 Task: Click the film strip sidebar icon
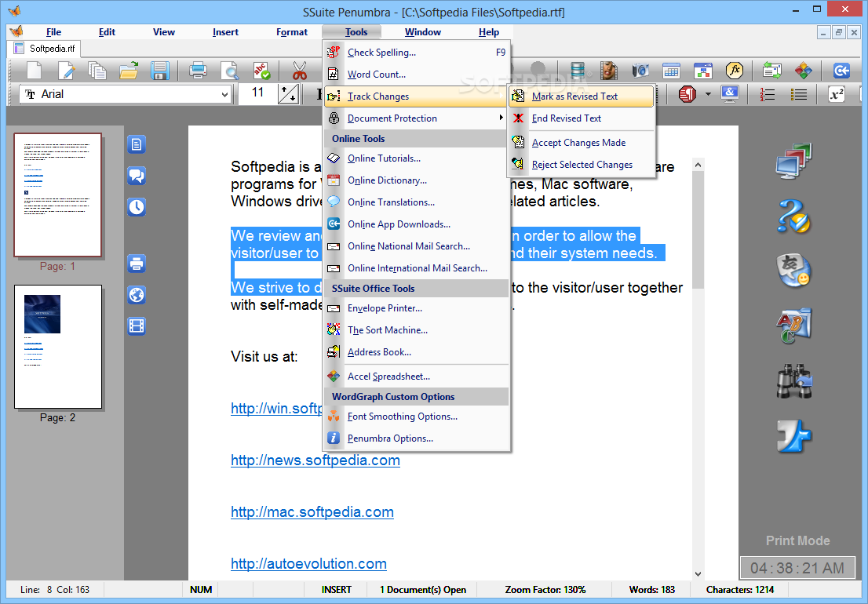tap(137, 326)
